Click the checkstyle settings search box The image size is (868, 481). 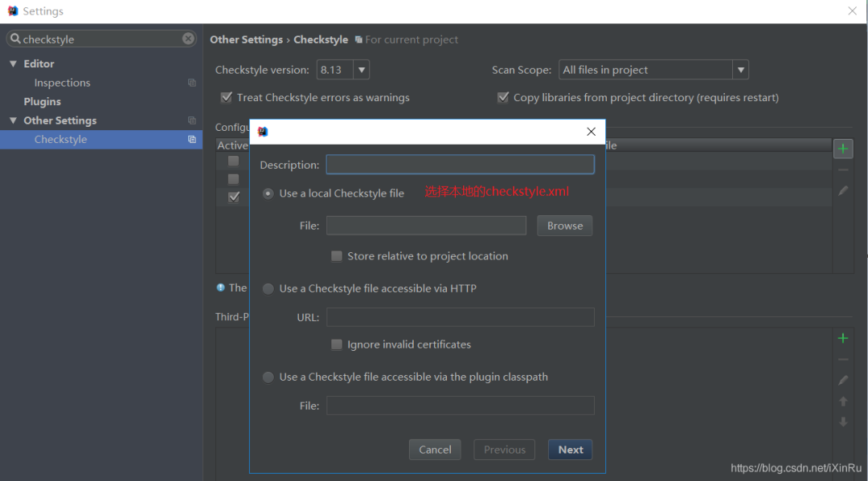point(101,39)
